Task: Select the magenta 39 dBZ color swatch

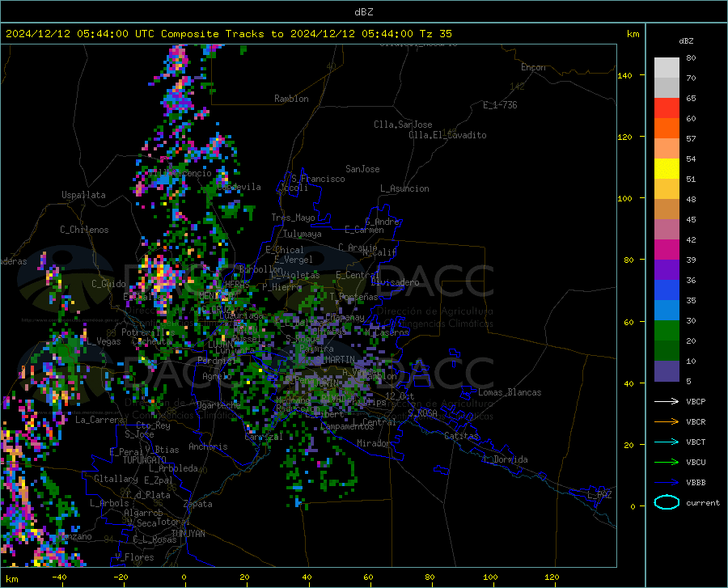Action: tap(667, 250)
